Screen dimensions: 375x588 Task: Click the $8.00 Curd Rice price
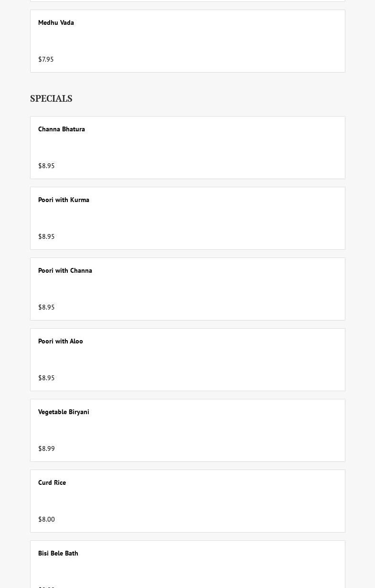pos(46,519)
